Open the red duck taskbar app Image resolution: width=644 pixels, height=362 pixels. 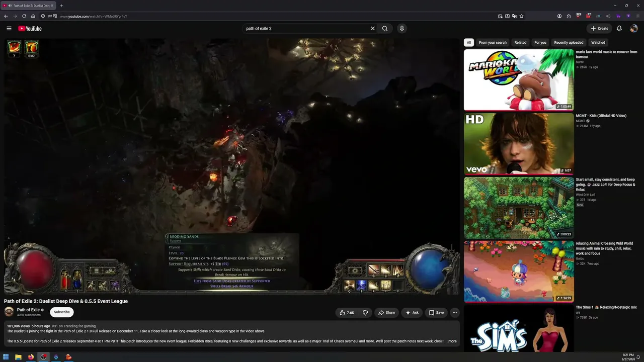[x=68, y=357]
